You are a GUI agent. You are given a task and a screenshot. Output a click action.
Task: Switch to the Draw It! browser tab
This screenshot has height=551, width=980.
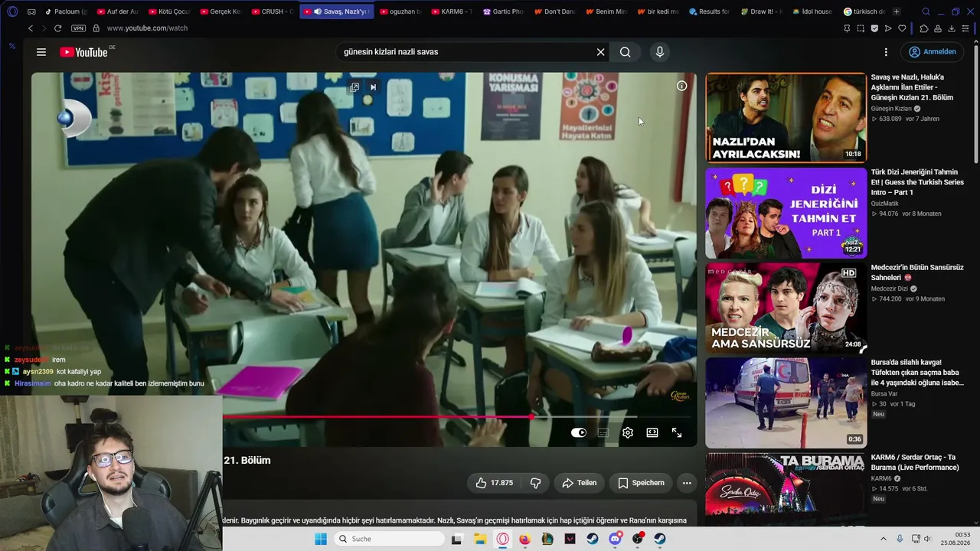[762, 11]
